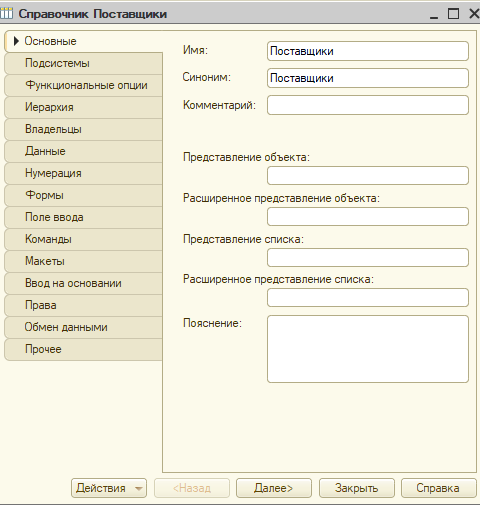Viewport: 480px width, 505px height.
Task: Open the Функциональные опции tab
Action: [x=83, y=85]
